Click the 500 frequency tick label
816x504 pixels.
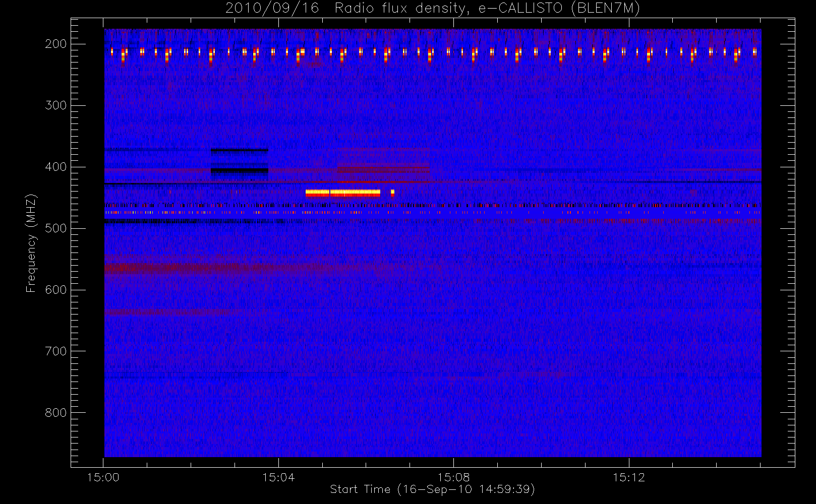(56, 228)
